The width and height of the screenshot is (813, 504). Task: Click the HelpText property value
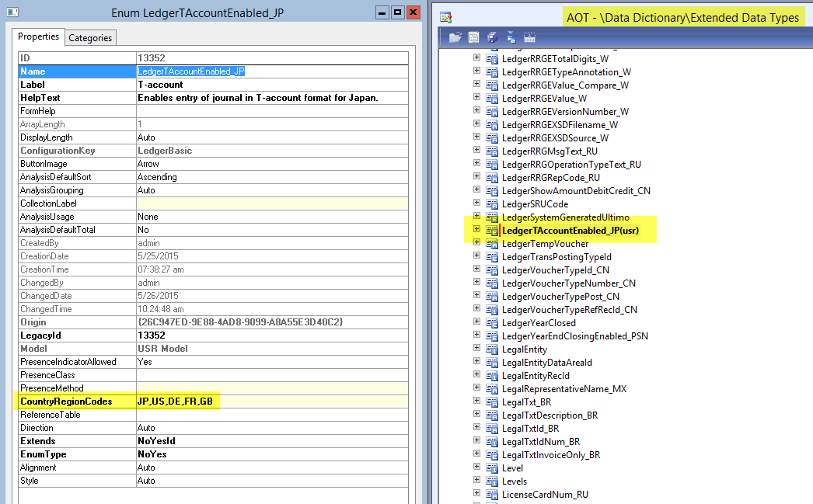point(272,98)
